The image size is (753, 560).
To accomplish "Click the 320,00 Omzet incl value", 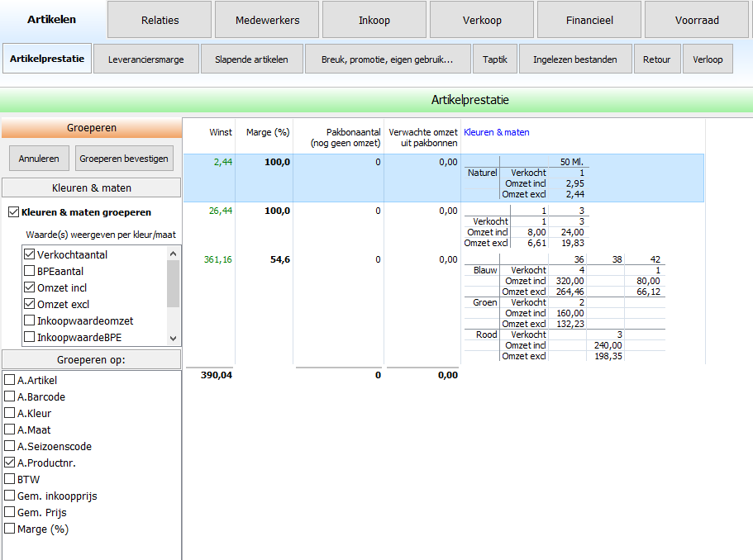I will pyautogui.click(x=570, y=281).
